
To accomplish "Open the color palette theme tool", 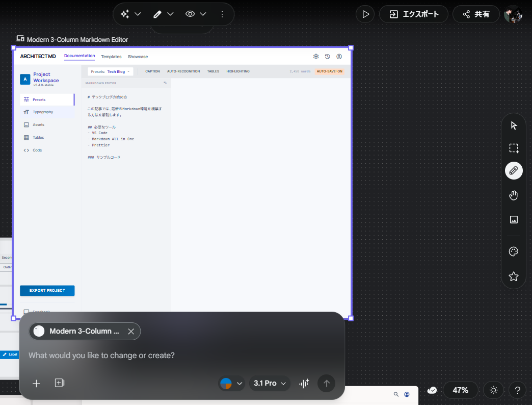I will click(x=514, y=251).
